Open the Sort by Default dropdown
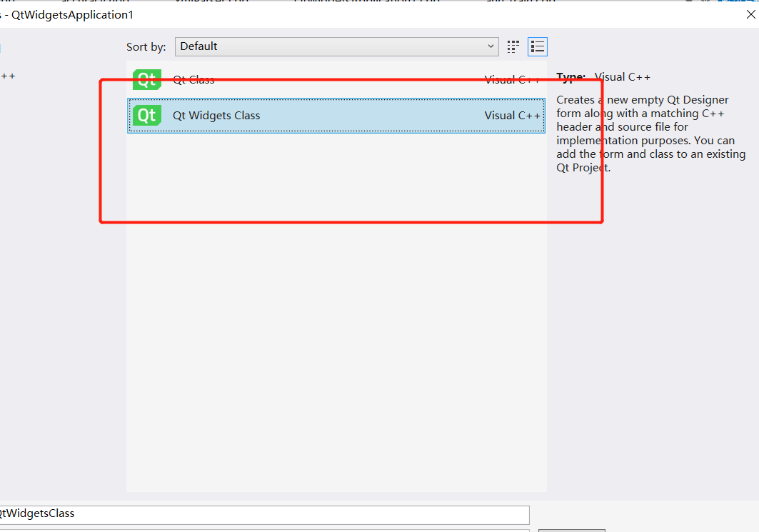 click(x=336, y=46)
